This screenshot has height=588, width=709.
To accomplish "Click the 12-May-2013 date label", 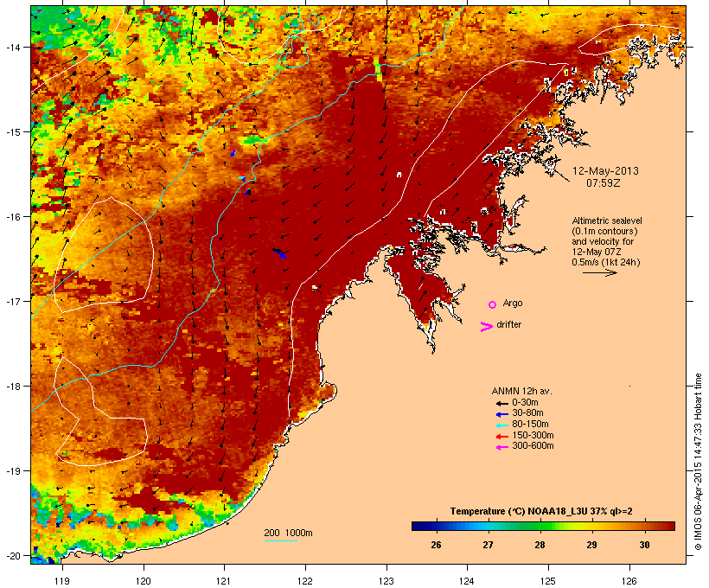I will pos(605,171).
